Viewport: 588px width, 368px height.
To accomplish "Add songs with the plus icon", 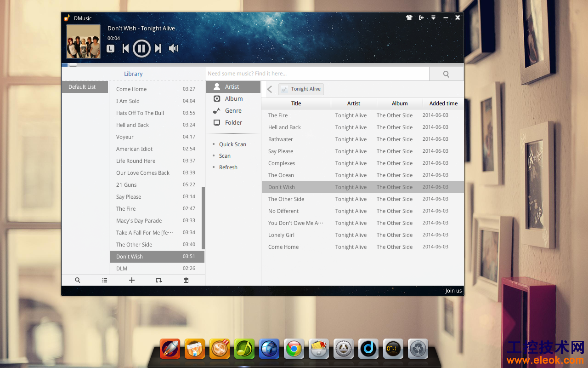I will (132, 280).
